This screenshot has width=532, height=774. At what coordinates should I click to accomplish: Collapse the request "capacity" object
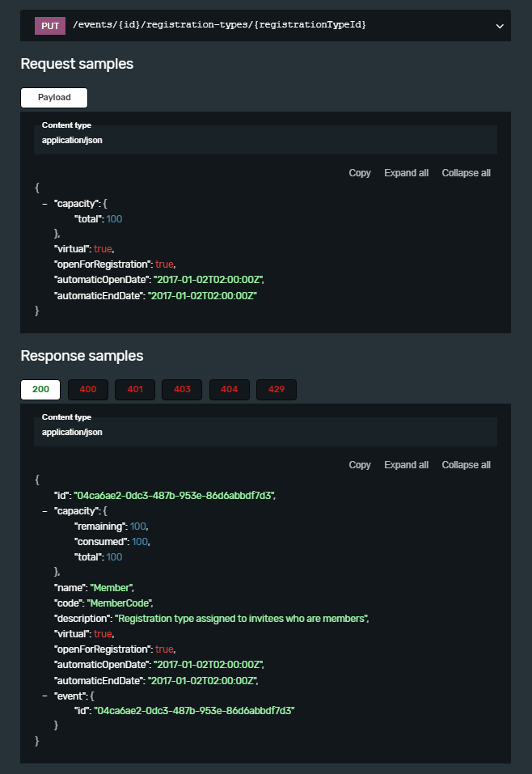[45, 203]
